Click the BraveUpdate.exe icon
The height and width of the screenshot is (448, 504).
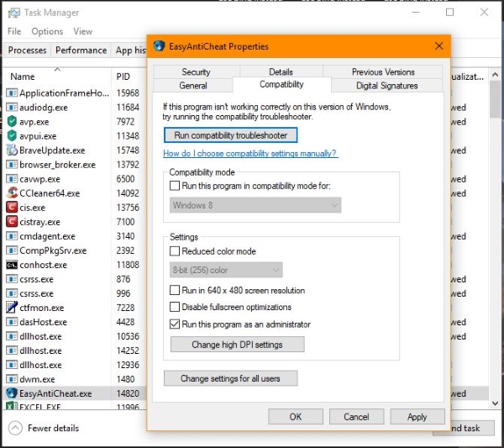(x=12, y=150)
